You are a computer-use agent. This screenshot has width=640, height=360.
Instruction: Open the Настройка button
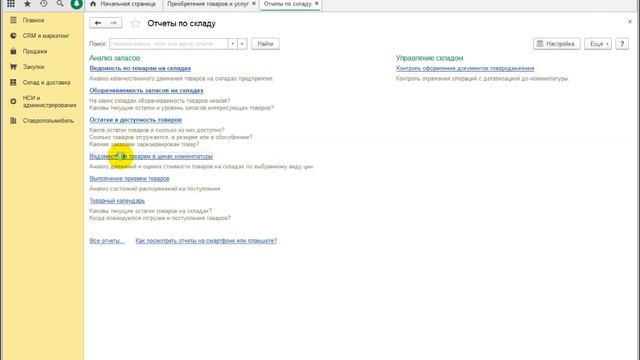pos(556,44)
